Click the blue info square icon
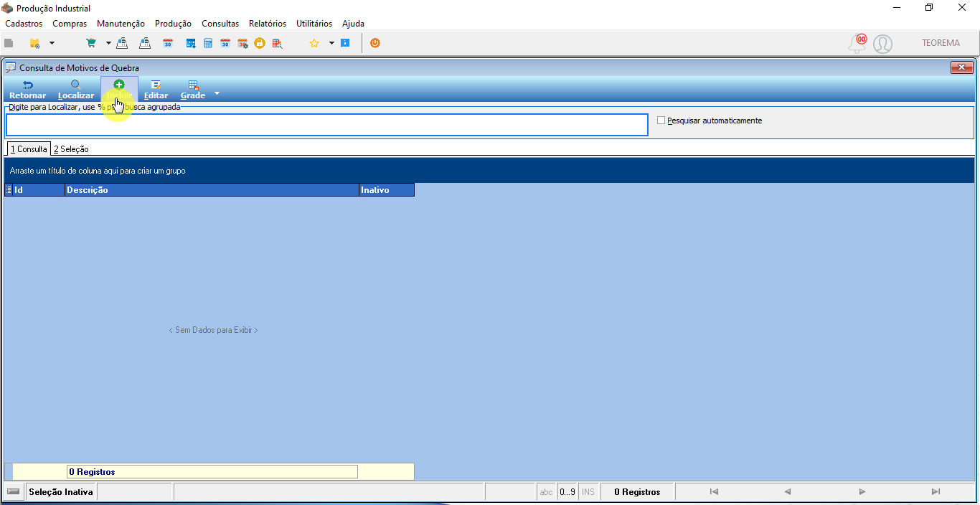 [x=345, y=43]
